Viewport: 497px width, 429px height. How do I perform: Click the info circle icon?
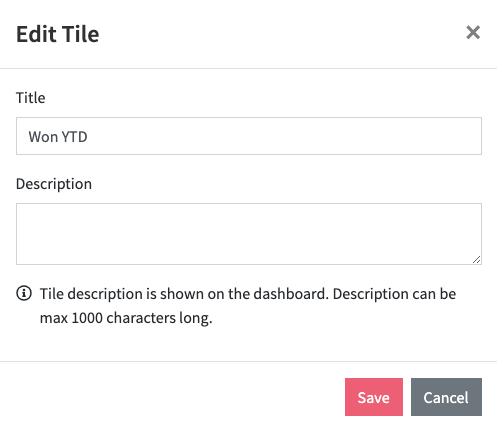point(24,294)
